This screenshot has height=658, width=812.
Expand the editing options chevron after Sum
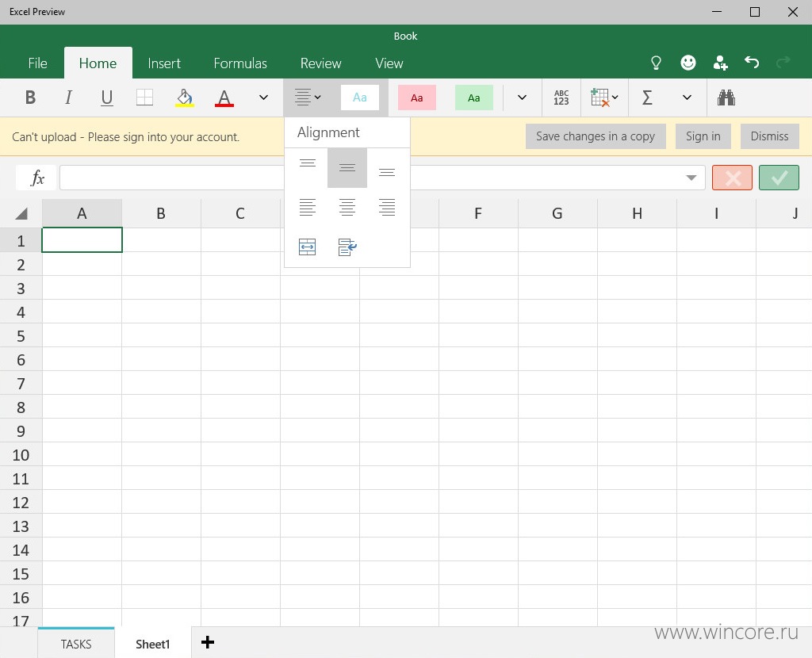click(688, 98)
